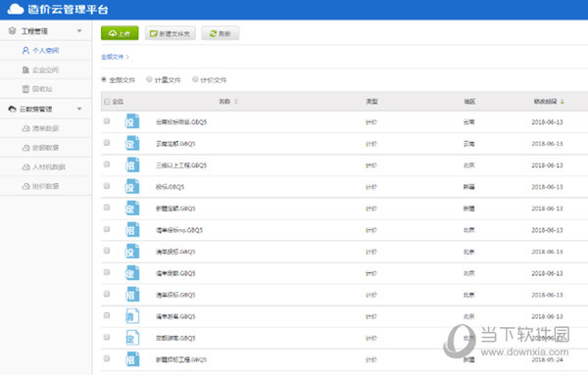The image size is (588, 375).
Task: Tick the 全选 select-all checkbox
Action: pyautogui.click(x=107, y=102)
